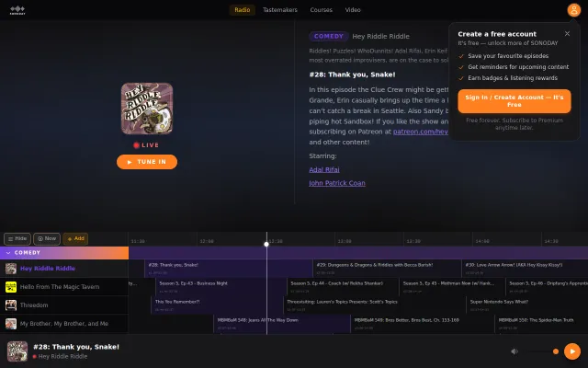Adjust the volume slider
Viewport: 588px width, 368px height.
point(542,351)
